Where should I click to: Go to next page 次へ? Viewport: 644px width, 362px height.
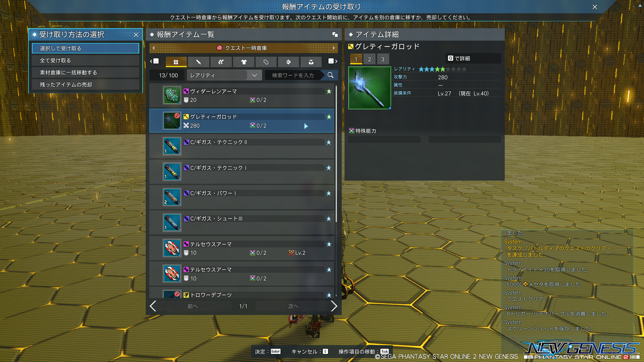pyautogui.click(x=293, y=306)
